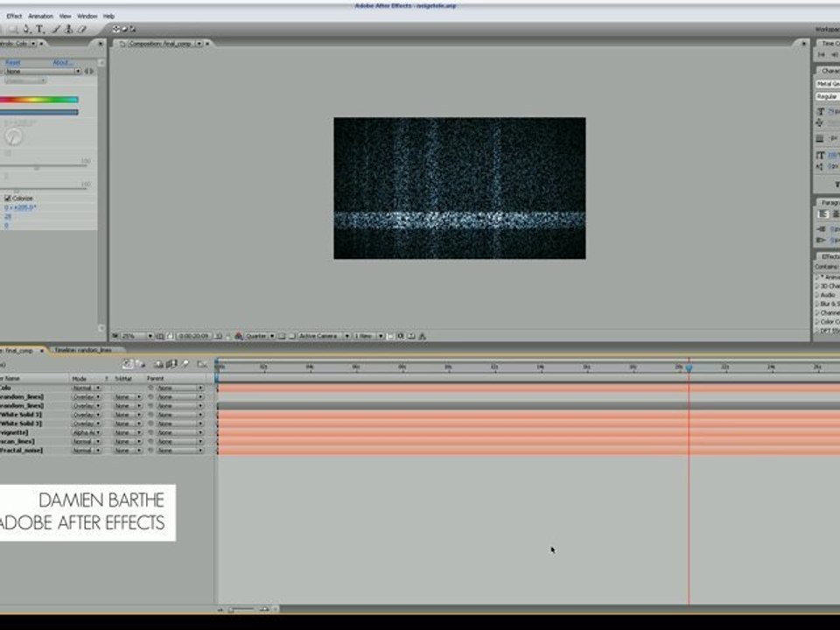Open the Active Camera dropdown
This screenshot has width=840, height=630.
(x=324, y=336)
